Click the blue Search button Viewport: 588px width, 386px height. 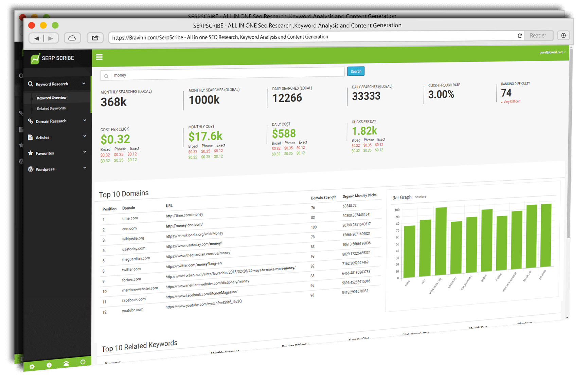(356, 71)
